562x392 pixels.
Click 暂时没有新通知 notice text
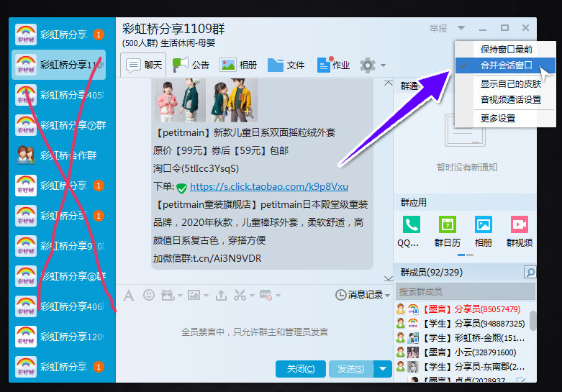tap(466, 168)
